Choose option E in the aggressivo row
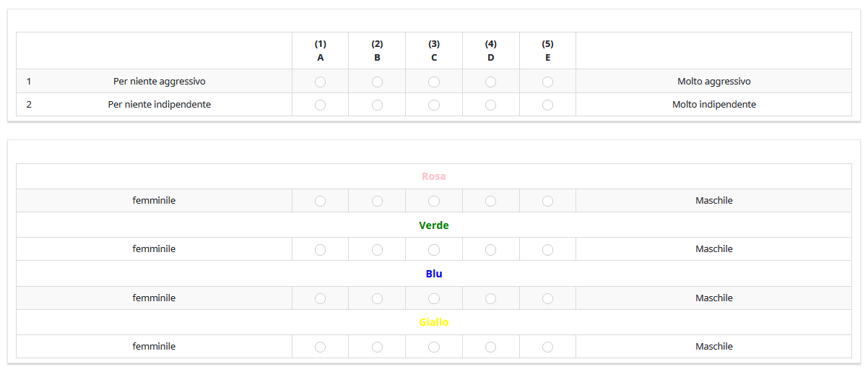This screenshot has width=868, height=372. [547, 82]
